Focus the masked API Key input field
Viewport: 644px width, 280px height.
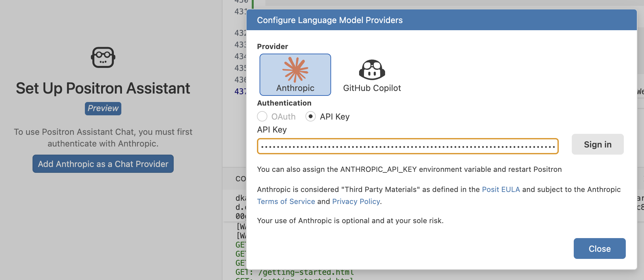tap(408, 146)
